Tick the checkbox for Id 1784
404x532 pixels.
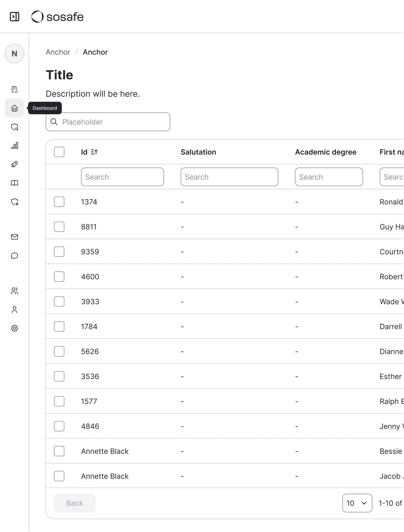(x=59, y=327)
